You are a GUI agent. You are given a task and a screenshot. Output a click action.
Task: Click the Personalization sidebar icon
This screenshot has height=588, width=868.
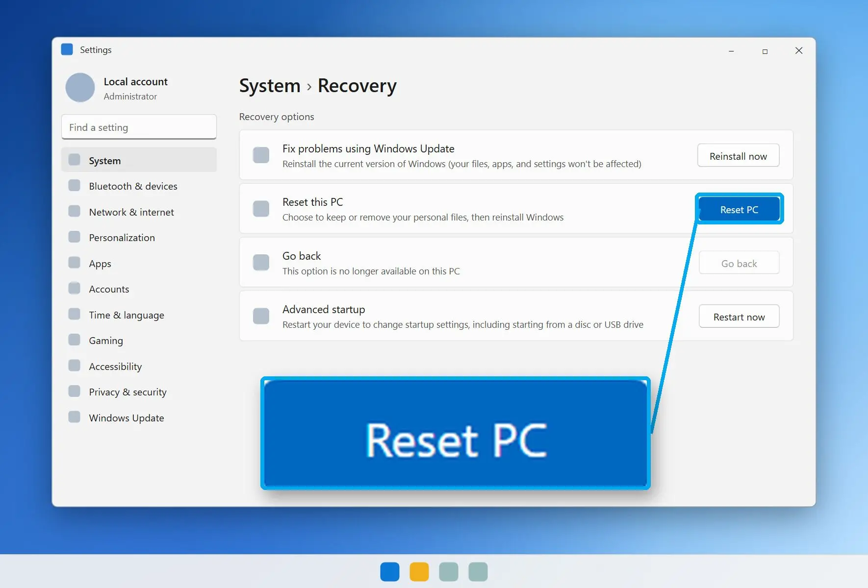click(x=74, y=237)
